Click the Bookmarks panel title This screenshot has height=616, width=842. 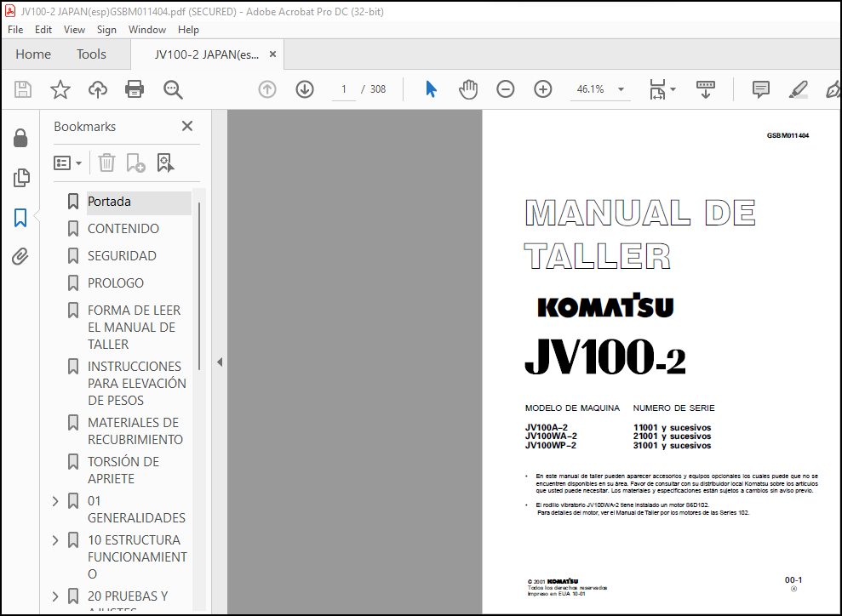coord(85,127)
